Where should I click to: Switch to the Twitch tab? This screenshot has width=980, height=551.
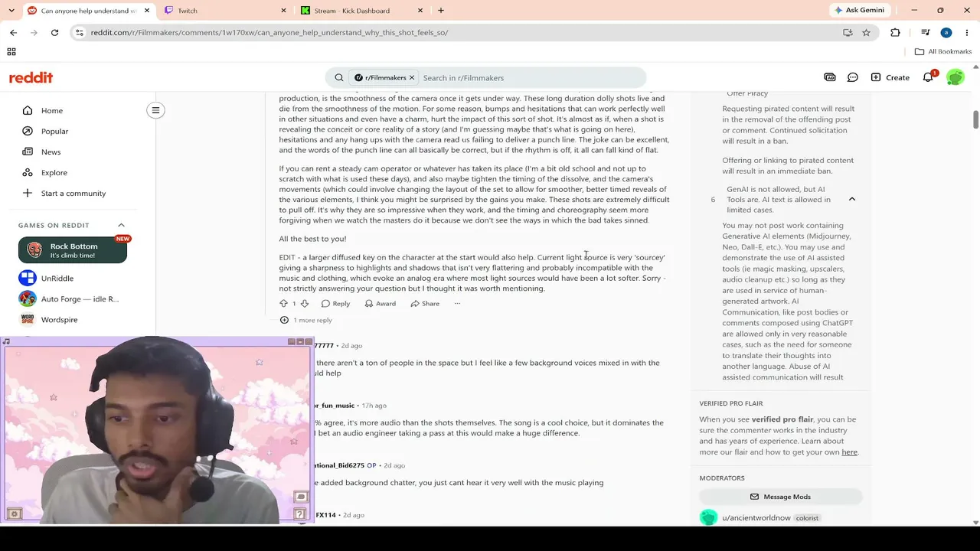(x=225, y=11)
